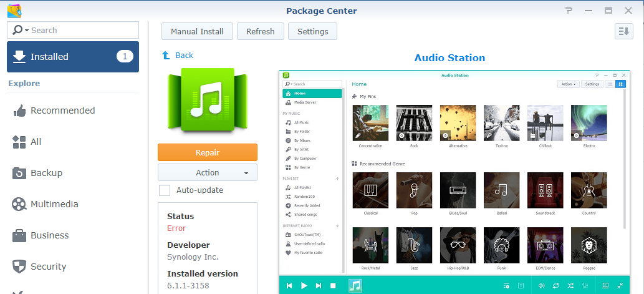Enable the Auto-update checkbox

tap(165, 190)
